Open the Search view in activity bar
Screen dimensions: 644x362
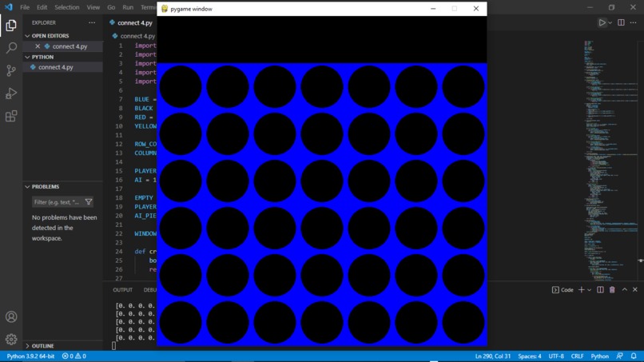tap(11, 48)
